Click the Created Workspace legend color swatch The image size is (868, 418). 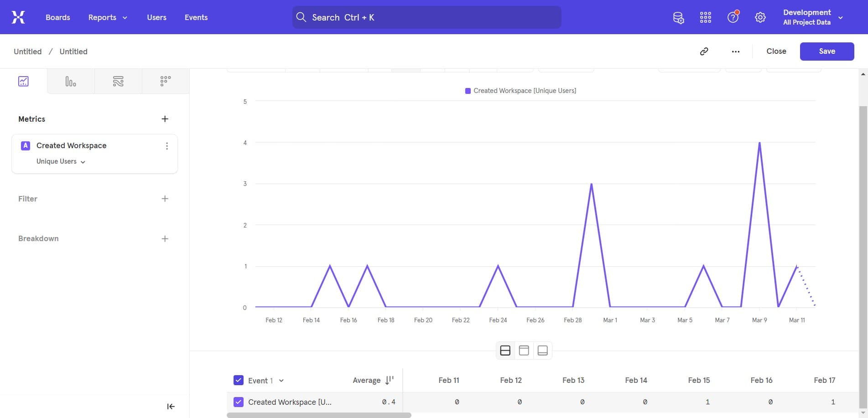(x=468, y=91)
